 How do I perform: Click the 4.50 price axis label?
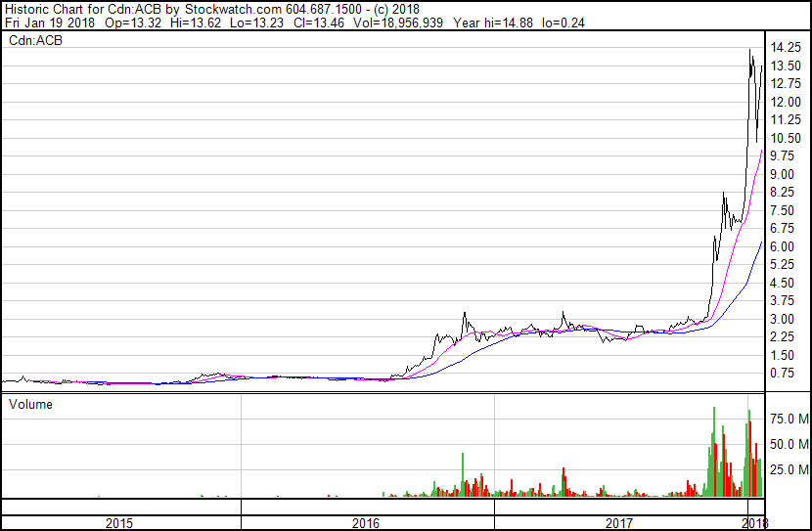pyautogui.click(x=782, y=283)
